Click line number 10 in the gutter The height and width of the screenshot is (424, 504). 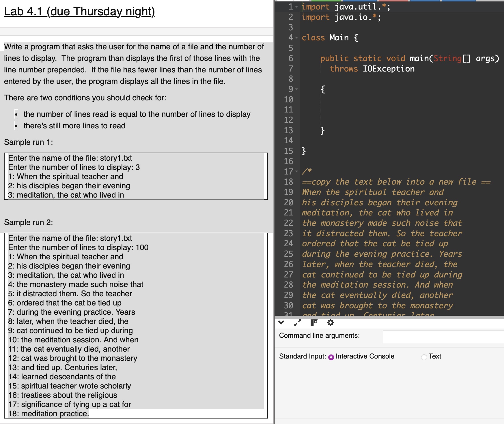click(x=289, y=99)
